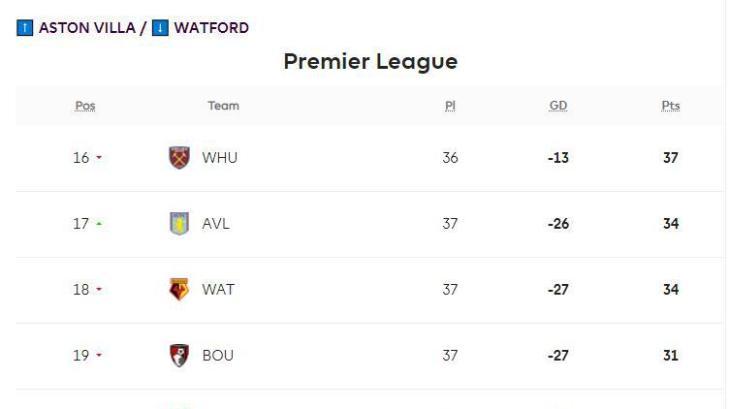730x409 pixels.
Task: Select the Pl column header
Action: click(450, 106)
